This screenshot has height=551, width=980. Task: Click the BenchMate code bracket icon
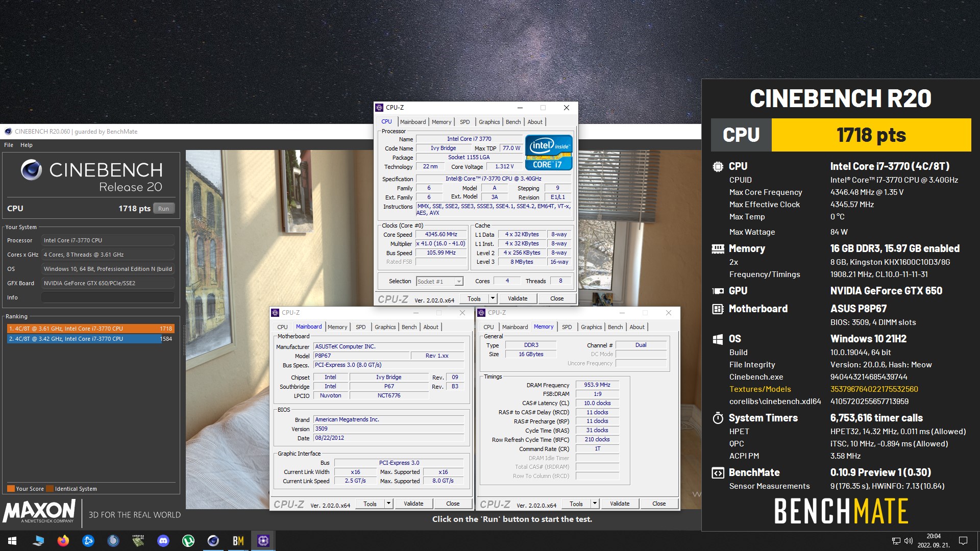[718, 473]
